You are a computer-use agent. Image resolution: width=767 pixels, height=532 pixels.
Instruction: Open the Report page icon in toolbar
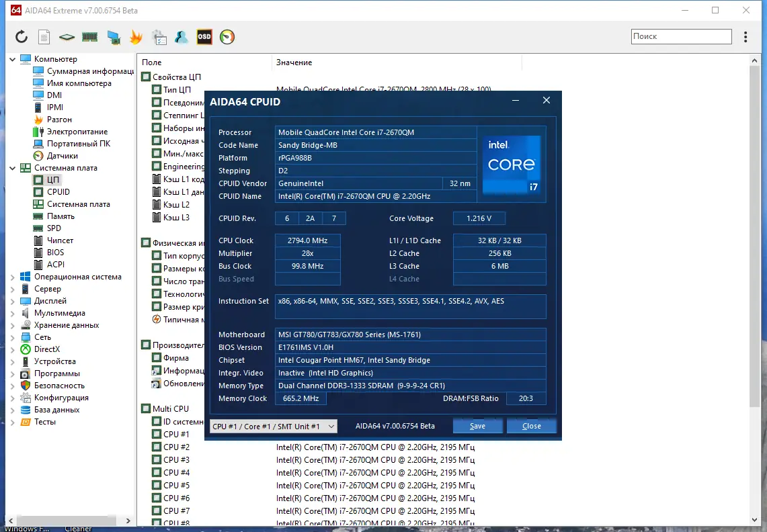pos(44,37)
